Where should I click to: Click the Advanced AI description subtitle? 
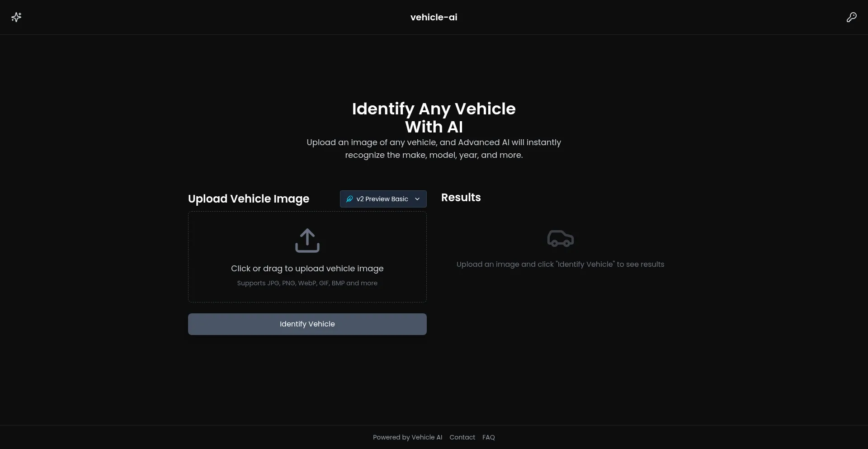[x=434, y=149]
